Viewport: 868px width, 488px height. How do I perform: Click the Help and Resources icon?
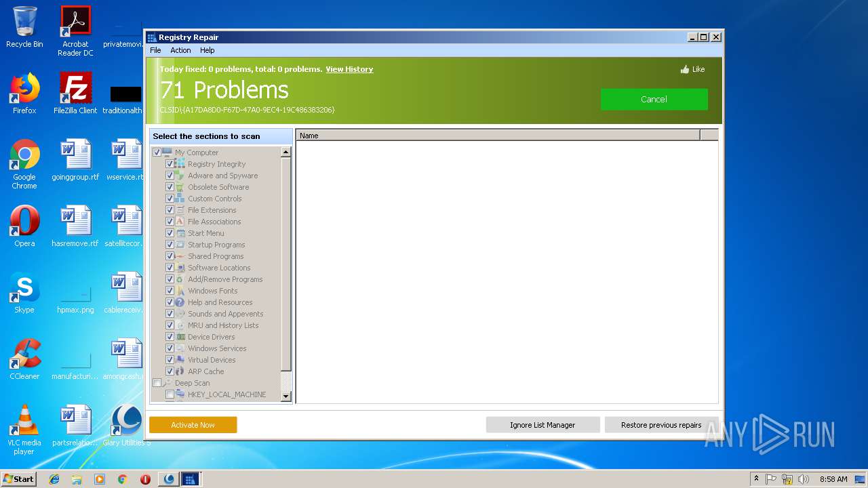(180, 302)
